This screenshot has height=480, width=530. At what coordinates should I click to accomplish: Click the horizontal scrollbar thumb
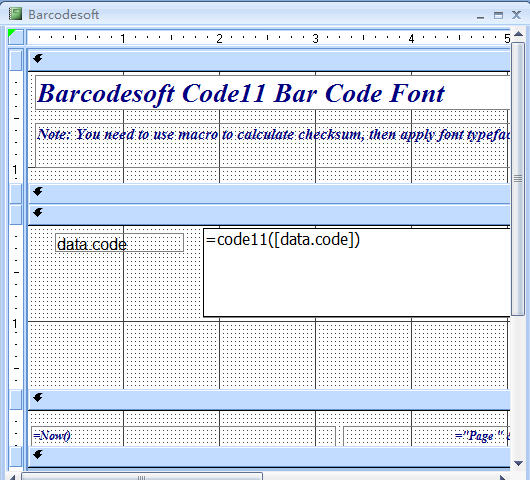142,477
